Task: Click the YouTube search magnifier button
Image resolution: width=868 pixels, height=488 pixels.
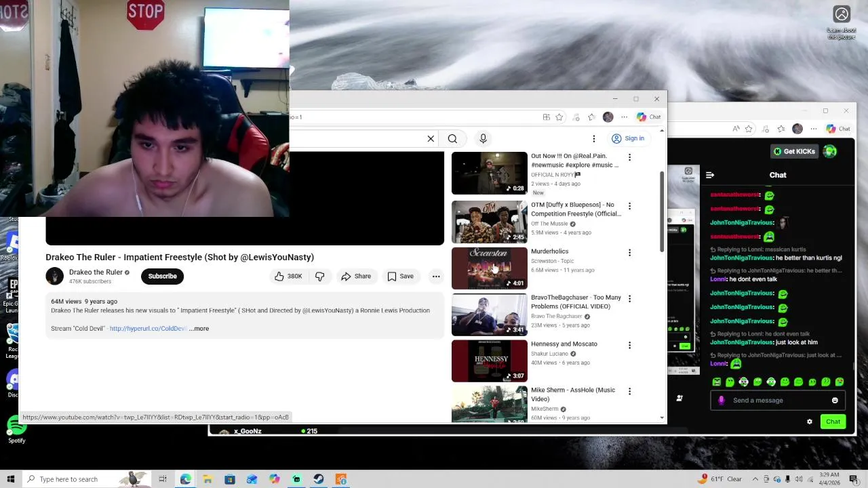Action: [x=452, y=139]
